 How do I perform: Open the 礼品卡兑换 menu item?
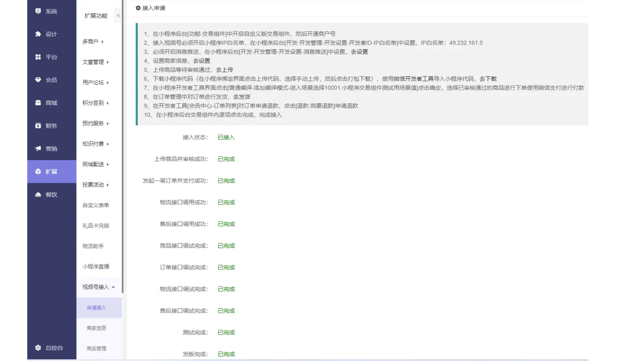coord(96,226)
